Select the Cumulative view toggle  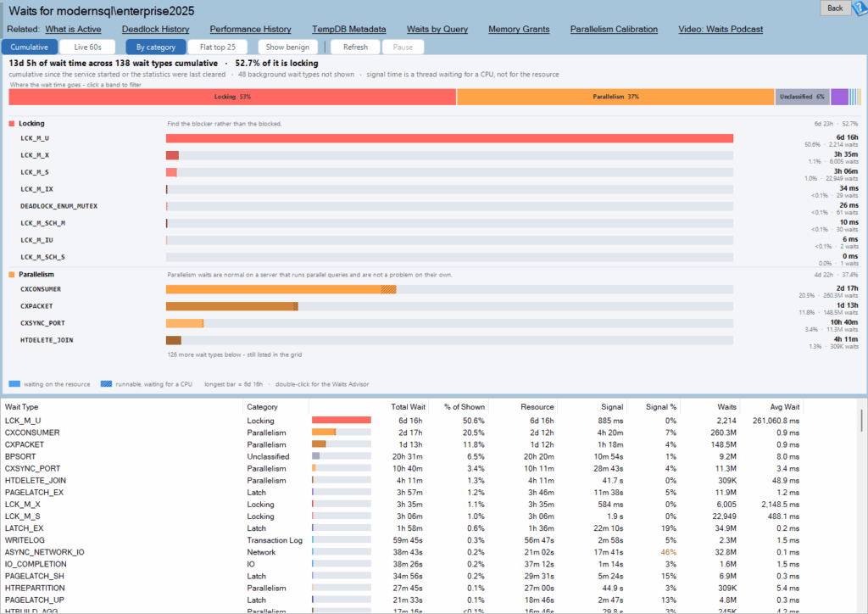click(x=30, y=47)
